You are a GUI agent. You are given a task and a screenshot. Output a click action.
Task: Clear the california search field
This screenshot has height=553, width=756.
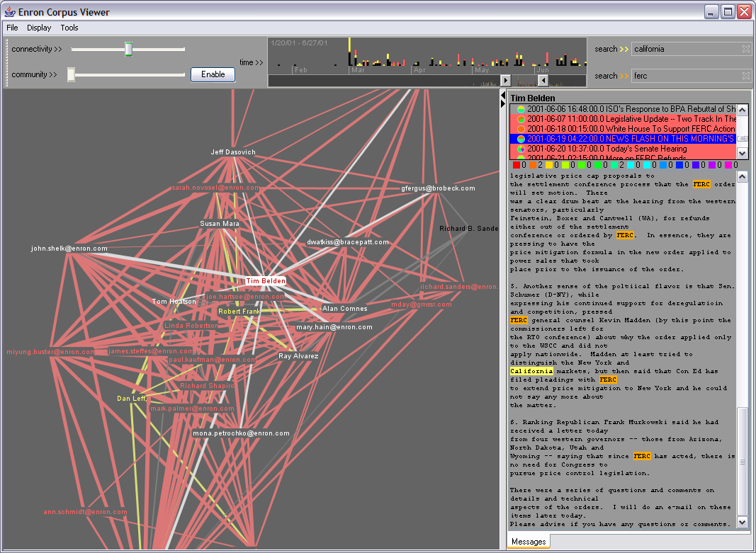(x=746, y=49)
